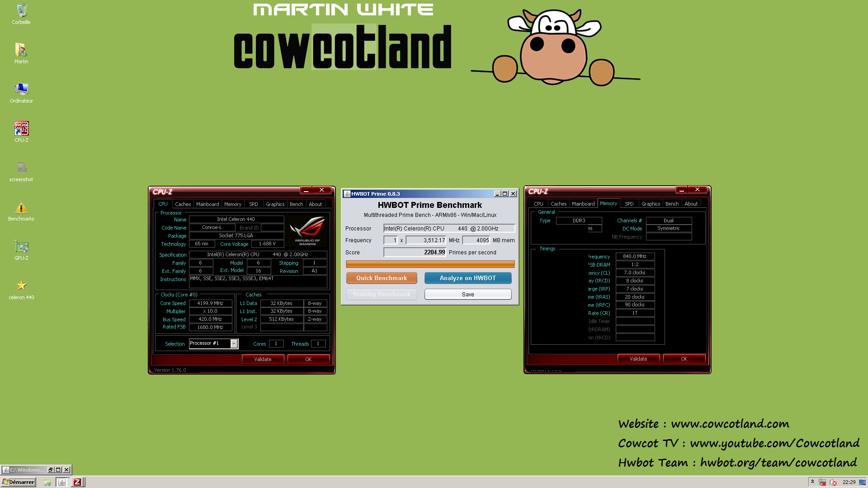Viewport: 868px width, 488px height.
Task: Click the Command Rate 1T value
Action: 635,313
